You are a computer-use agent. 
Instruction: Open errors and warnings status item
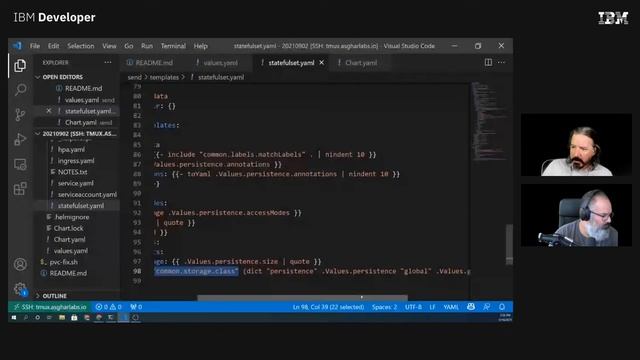coord(109,307)
